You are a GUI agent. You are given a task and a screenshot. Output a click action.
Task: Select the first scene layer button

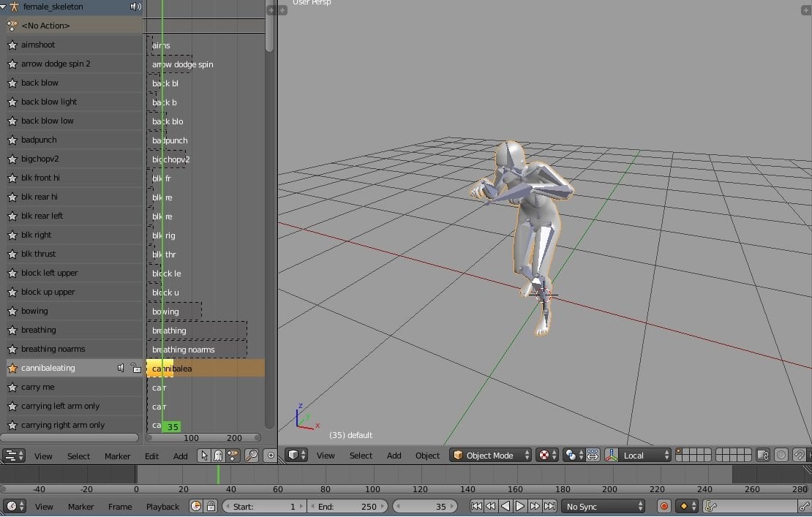click(680, 452)
